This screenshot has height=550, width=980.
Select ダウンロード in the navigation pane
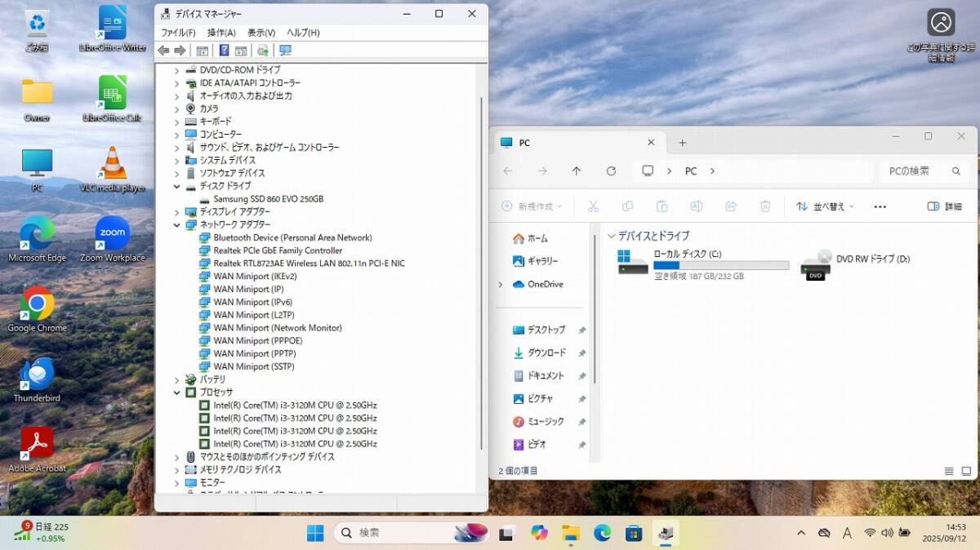click(546, 353)
